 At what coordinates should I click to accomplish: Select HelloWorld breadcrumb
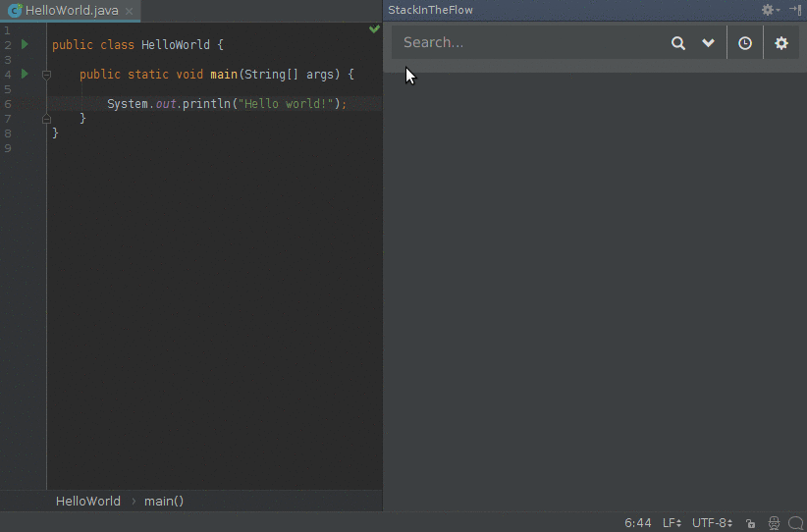(x=88, y=502)
